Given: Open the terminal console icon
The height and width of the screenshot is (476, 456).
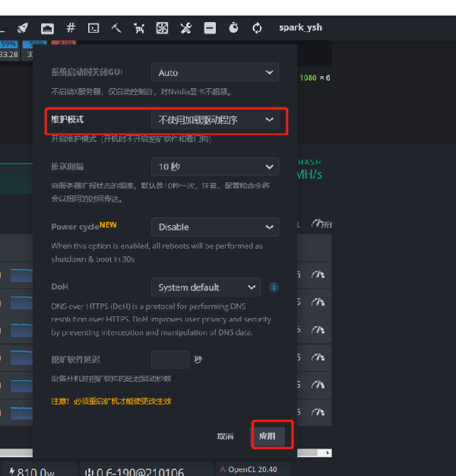Looking at the screenshot, I should click(x=93, y=28).
